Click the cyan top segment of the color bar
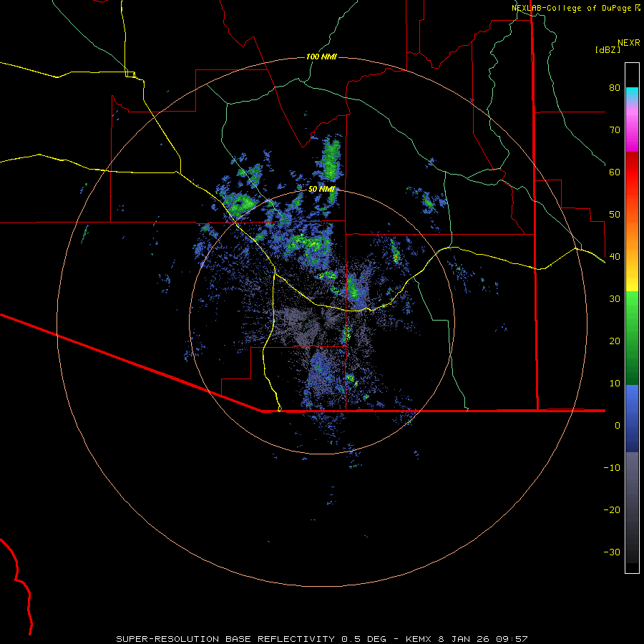Viewport: 644px width, 644px height. [632, 92]
